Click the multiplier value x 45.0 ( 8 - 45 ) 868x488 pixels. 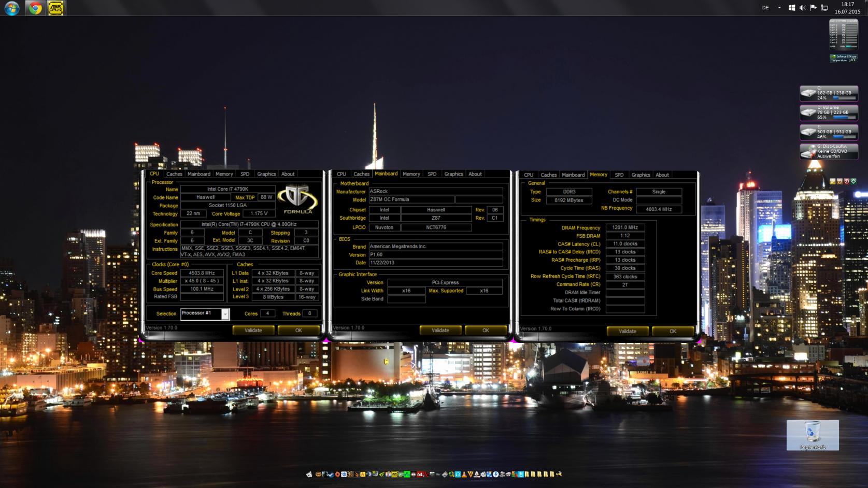(202, 281)
